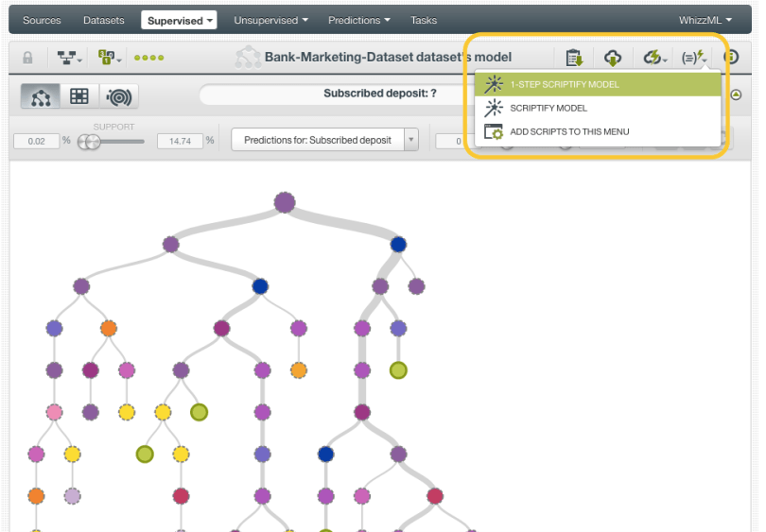Open the model actions icon with the clipboard
The height and width of the screenshot is (532, 766).
[x=573, y=58]
